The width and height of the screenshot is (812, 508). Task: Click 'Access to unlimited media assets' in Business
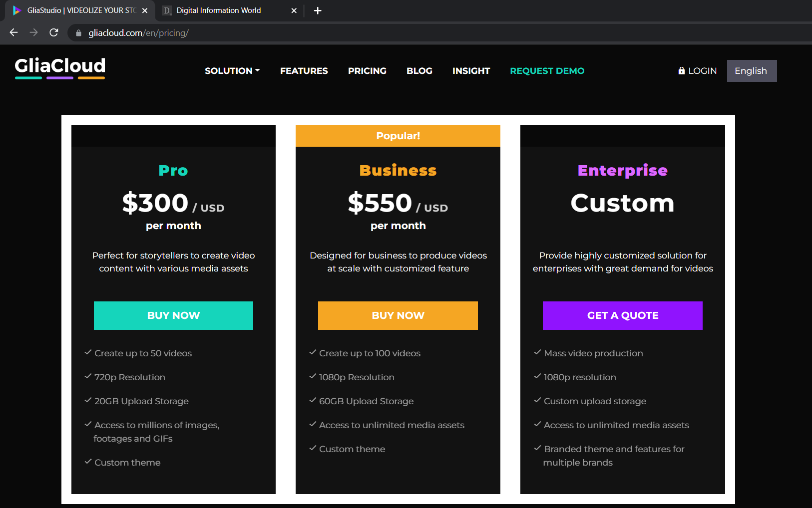(x=392, y=425)
